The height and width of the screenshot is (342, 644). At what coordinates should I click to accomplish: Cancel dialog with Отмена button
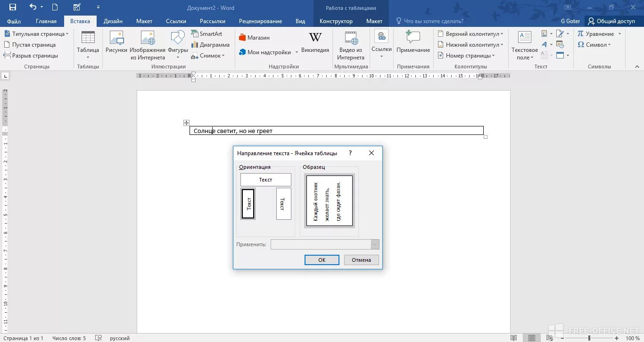click(x=362, y=260)
